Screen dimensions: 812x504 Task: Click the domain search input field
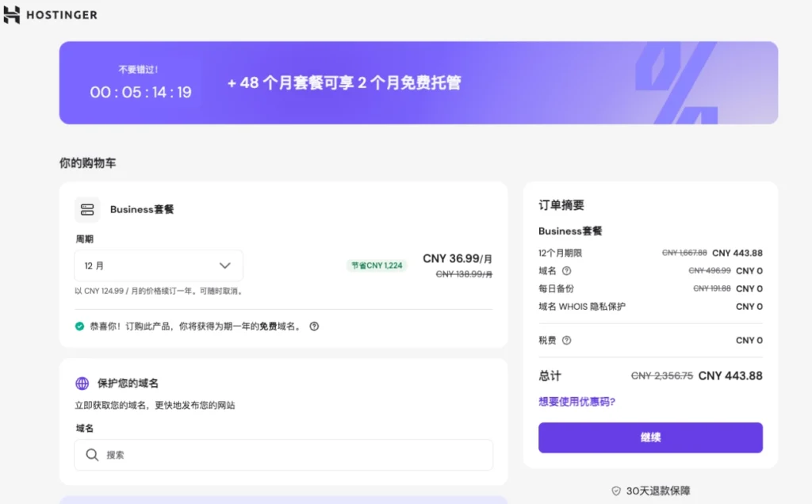point(283,455)
